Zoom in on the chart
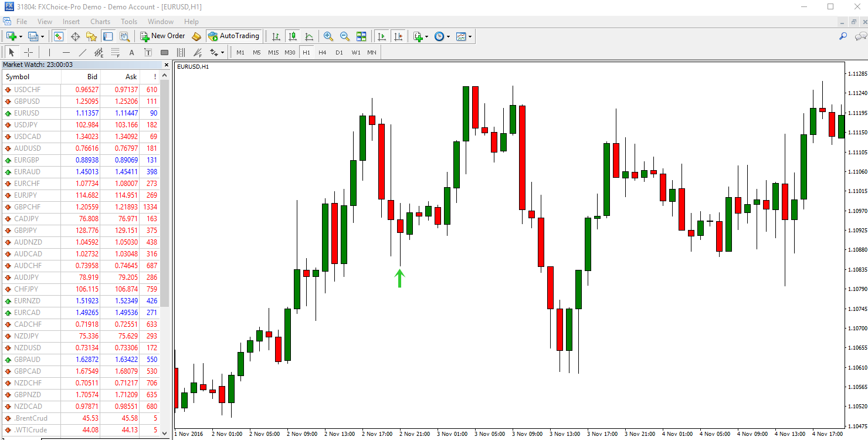 [328, 36]
